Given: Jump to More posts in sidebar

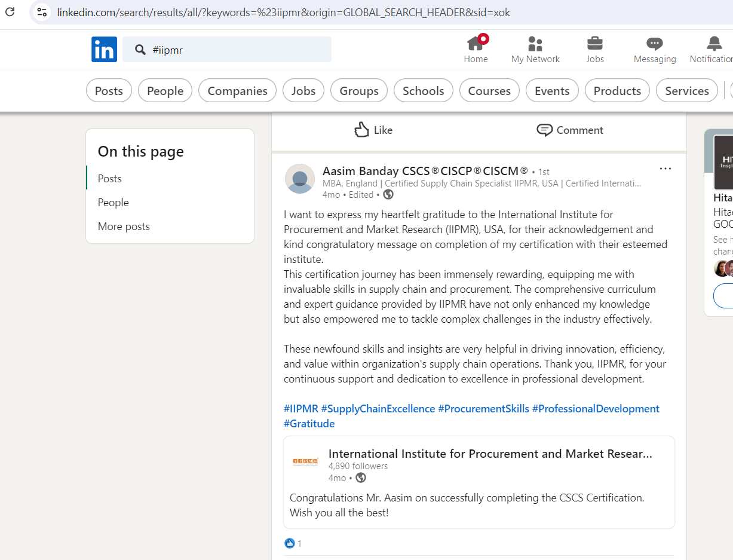Looking at the screenshot, I should (124, 227).
